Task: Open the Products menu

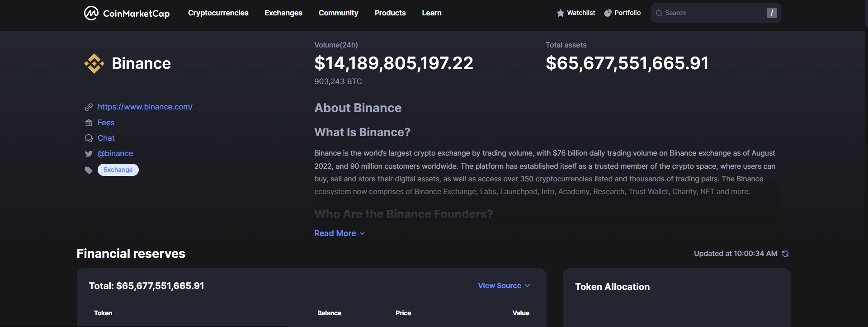Action: coord(390,13)
